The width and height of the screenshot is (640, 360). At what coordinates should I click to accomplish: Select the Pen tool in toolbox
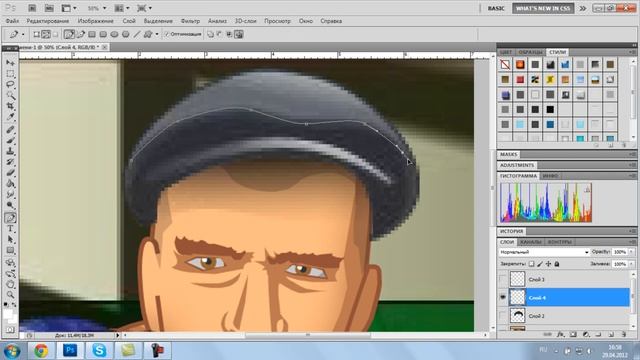10,218
